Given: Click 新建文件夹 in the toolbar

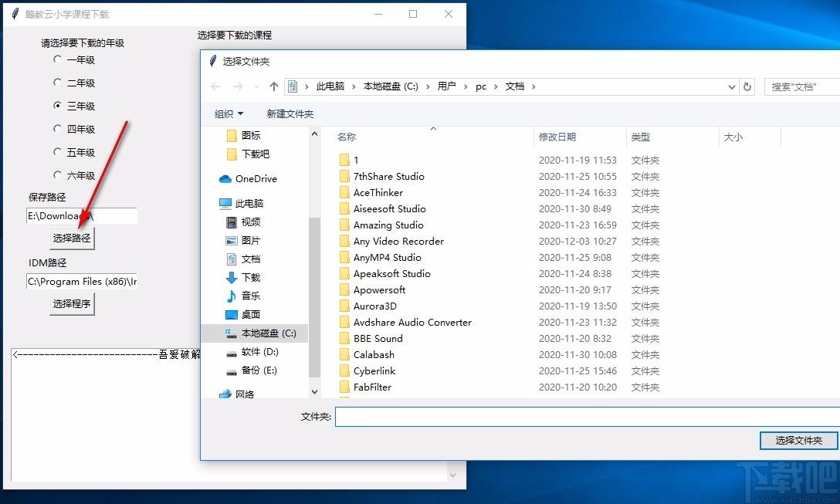Looking at the screenshot, I should click(x=290, y=113).
